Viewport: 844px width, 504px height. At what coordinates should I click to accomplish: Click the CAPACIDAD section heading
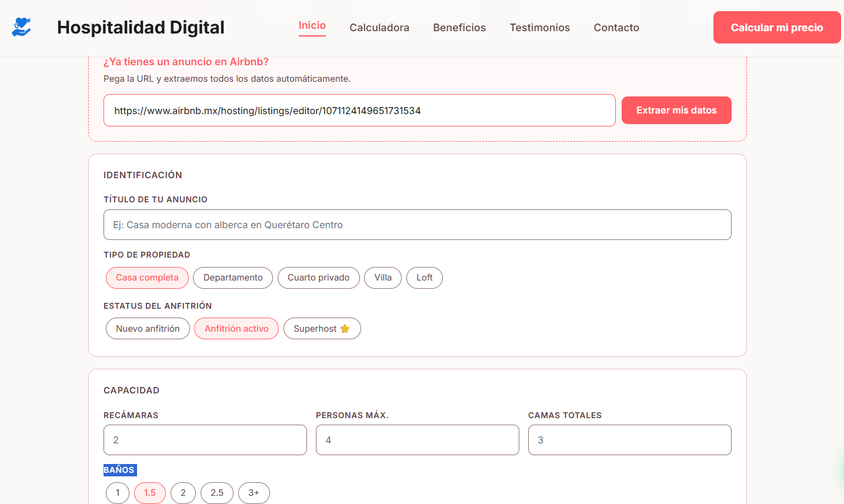(x=132, y=390)
